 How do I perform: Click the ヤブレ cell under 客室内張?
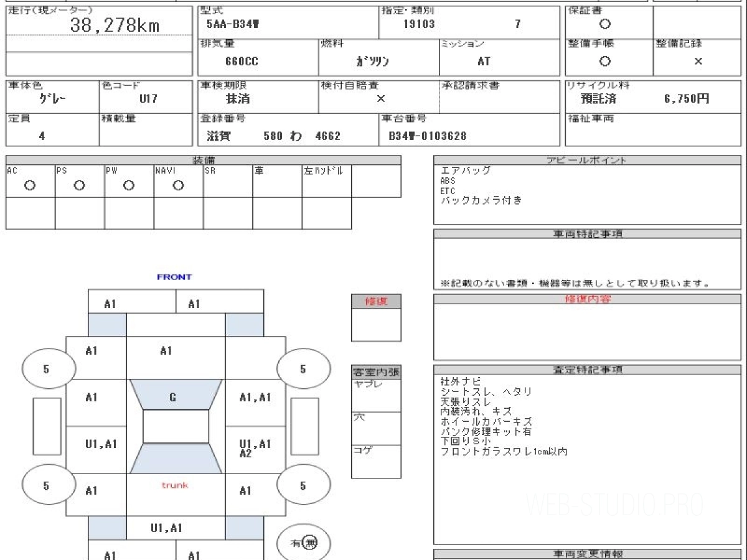[x=376, y=395]
